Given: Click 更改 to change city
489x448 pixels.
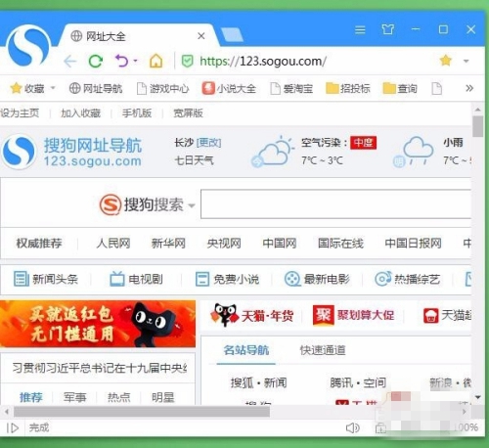Looking at the screenshot, I should click(208, 143).
